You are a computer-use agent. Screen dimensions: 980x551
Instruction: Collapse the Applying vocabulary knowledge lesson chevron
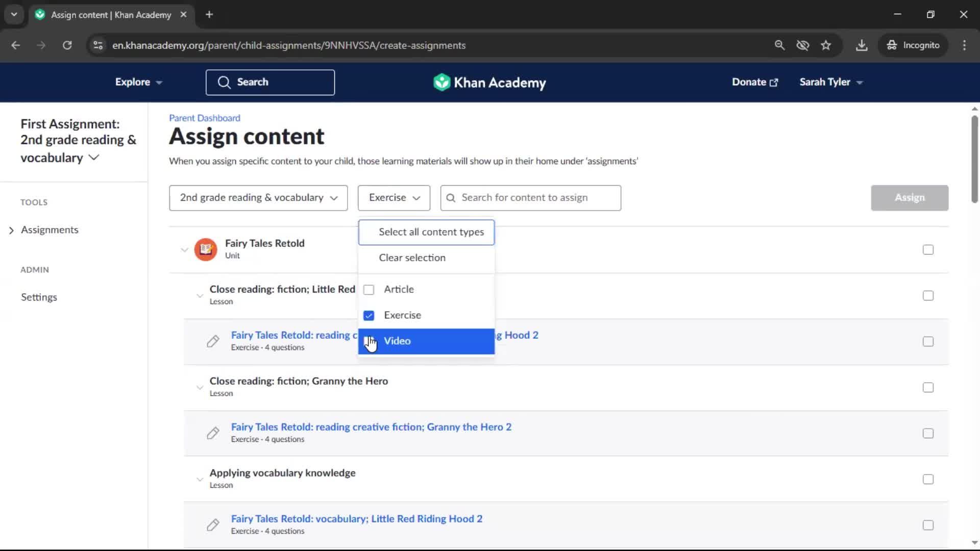coord(200,480)
